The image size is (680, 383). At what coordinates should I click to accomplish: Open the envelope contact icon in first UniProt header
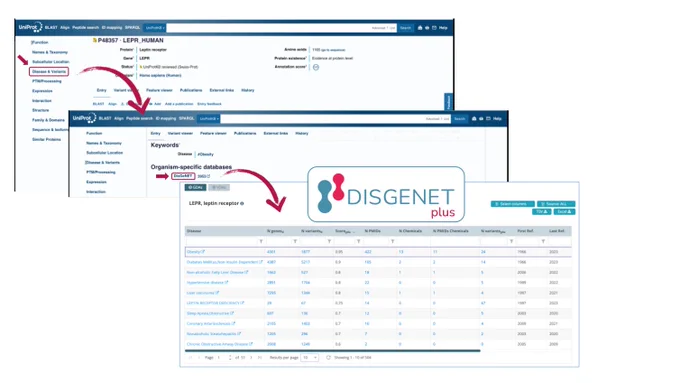(x=434, y=28)
